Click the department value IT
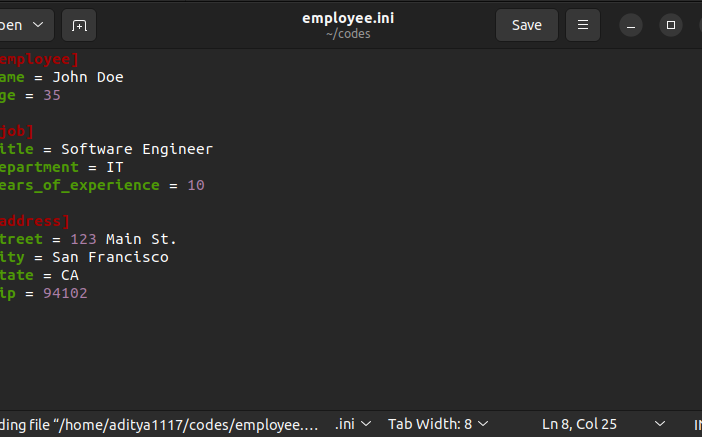The width and height of the screenshot is (702, 437). (x=115, y=167)
